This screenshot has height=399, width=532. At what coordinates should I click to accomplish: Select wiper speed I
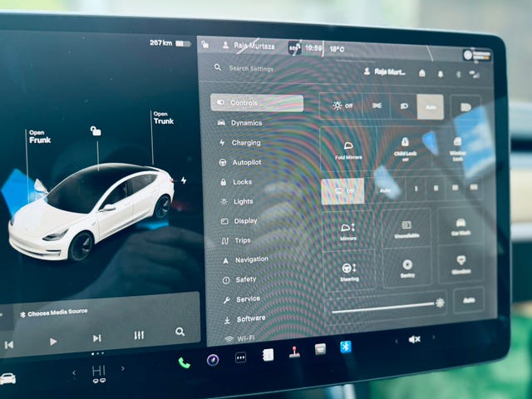(416, 189)
